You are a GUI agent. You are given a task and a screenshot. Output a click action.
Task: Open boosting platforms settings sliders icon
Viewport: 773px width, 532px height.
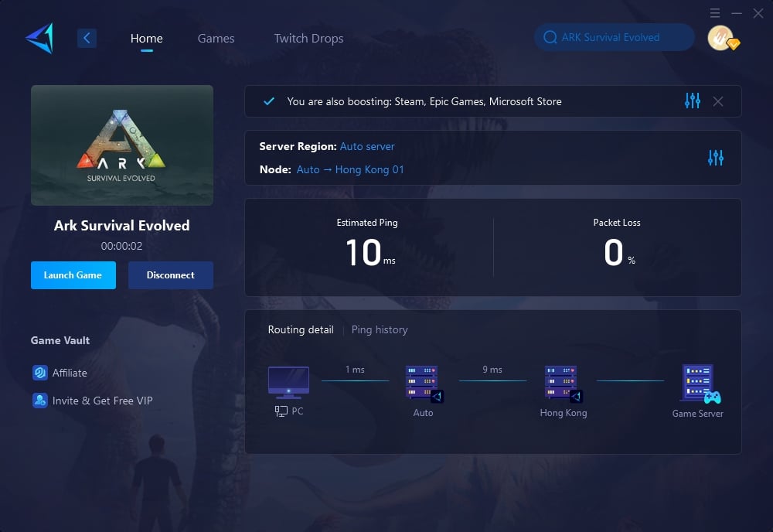point(692,101)
